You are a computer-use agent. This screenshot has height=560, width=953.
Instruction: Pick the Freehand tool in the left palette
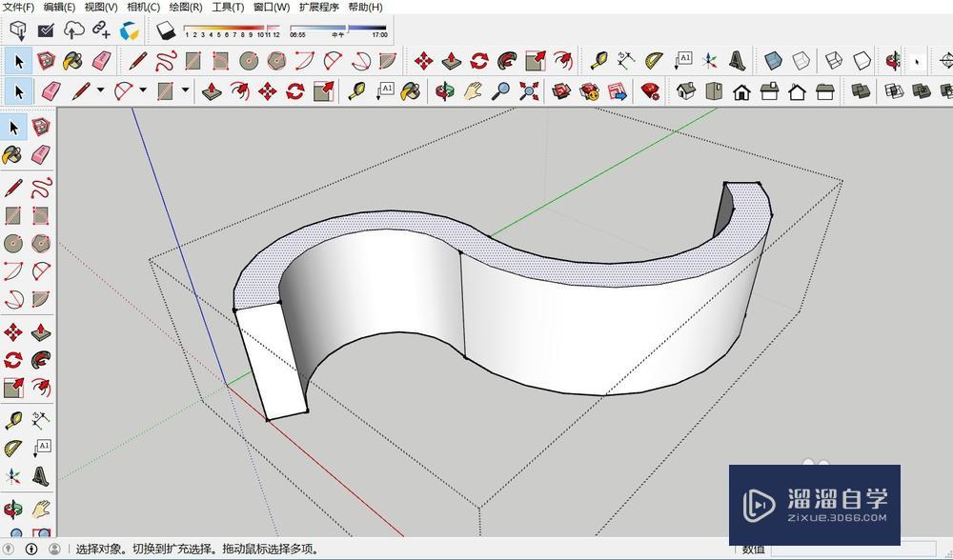click(x=41, y=188)
